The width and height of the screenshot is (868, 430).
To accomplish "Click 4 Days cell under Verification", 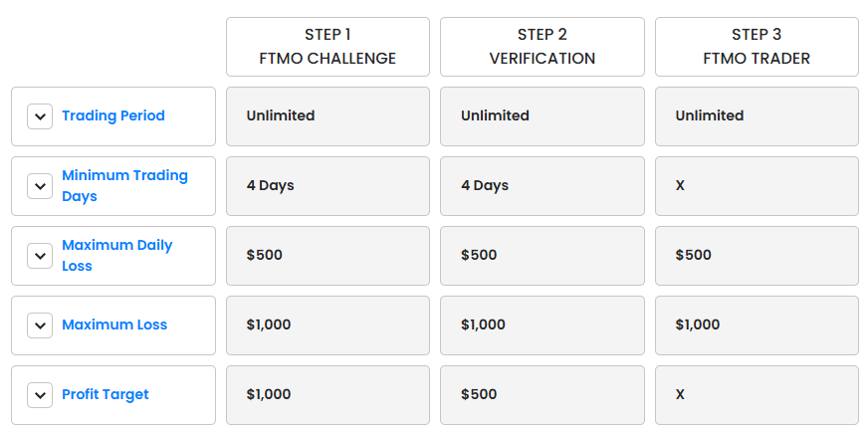I will point(542,186).
